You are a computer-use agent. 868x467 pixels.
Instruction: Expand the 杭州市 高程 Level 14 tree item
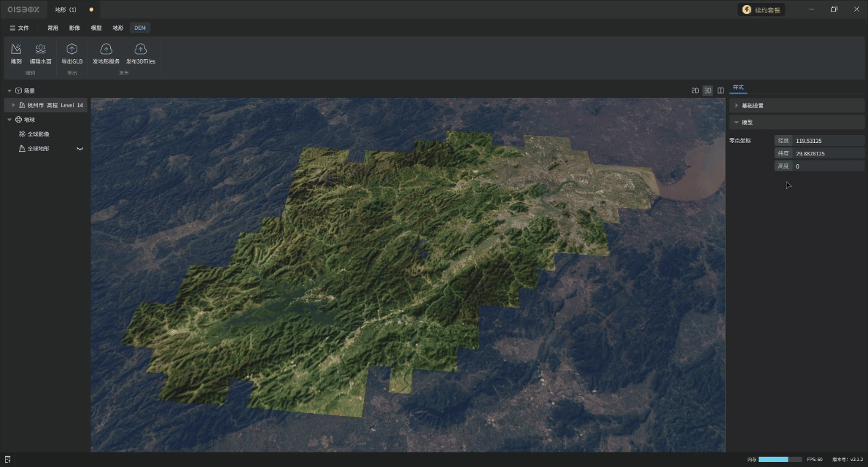tap(13, 105)
